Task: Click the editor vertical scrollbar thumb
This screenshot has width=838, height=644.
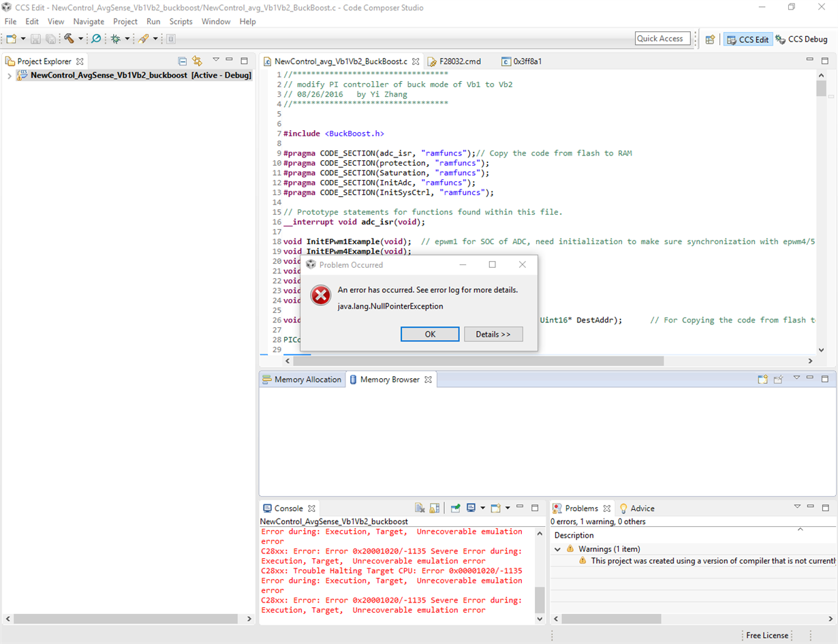Action: click(821, 89)
